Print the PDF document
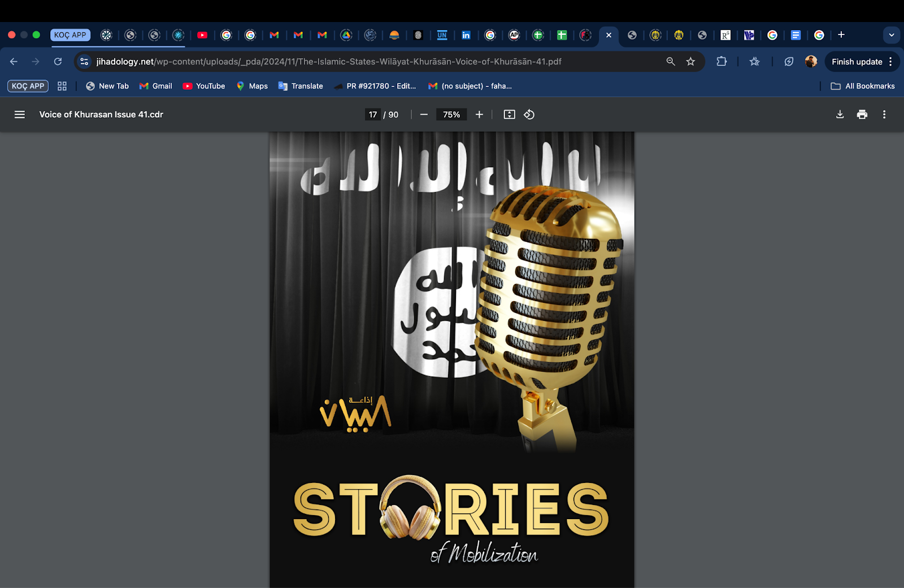Image resolution: width=904 pixels, height=588 pixels. pos(862,115)
